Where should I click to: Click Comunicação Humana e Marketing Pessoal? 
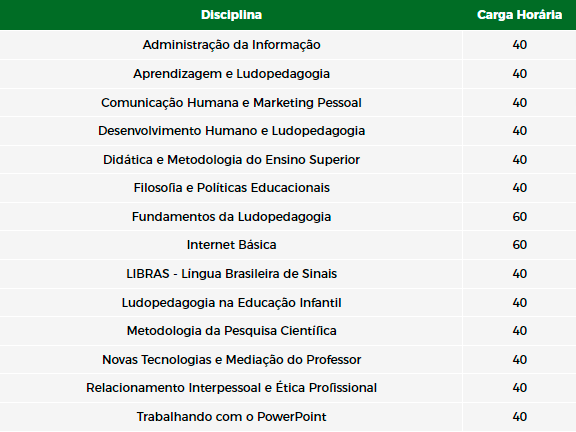click(231, 102)
